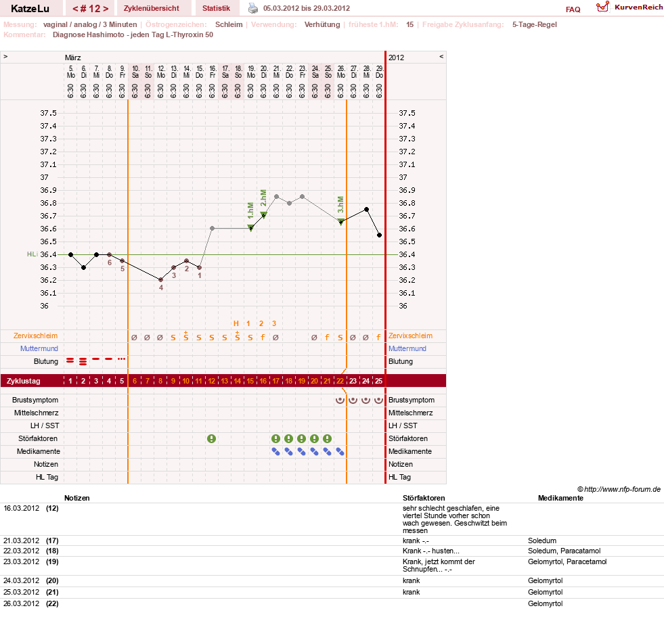Click the 16.03.2012 notes row date
This screenshot has width=664, height=644.
[21, 508]
